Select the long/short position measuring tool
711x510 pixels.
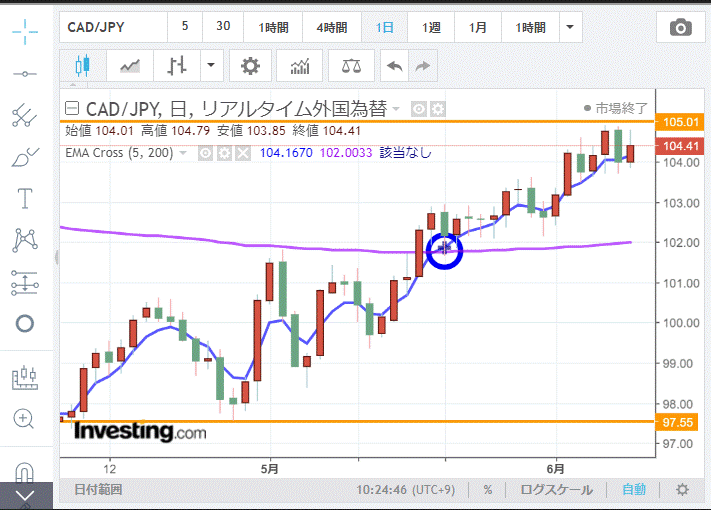tap(25, 283)
